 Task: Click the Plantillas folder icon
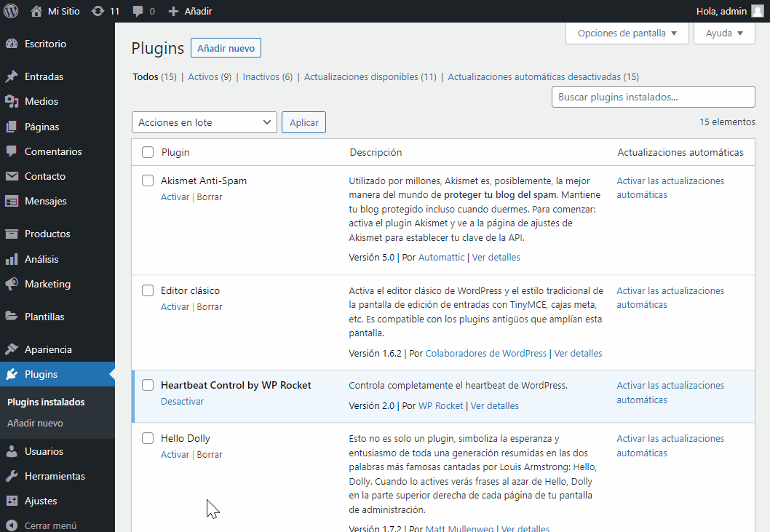pyautogui.click(x=12, y=317)
